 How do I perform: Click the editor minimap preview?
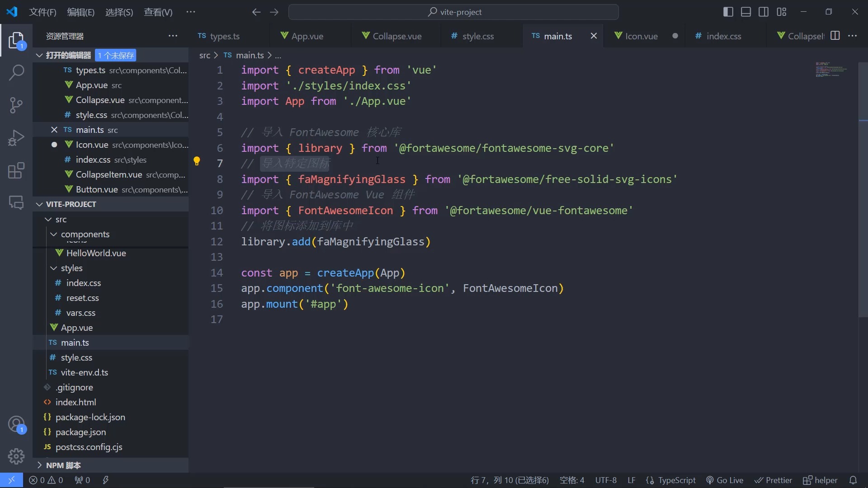click(831, 70)
